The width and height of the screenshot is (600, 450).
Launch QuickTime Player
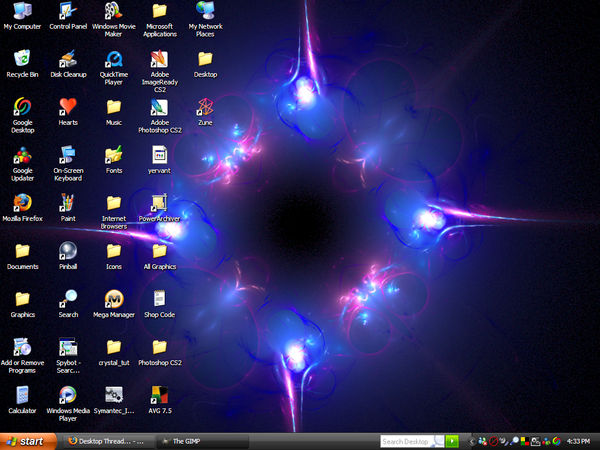[114, 67]
